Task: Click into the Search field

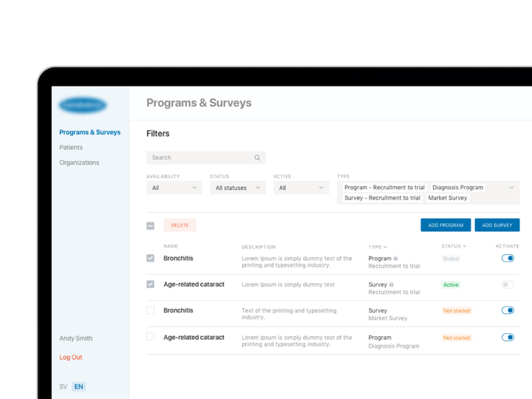Action: [x=206, y=158]
